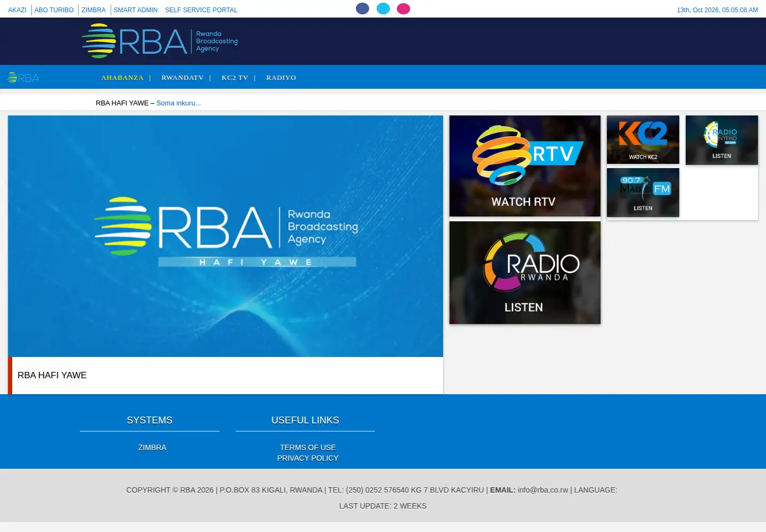Click the Soma inkuru... link
This screenshot has width=766, height=532.
pos(179,103)
